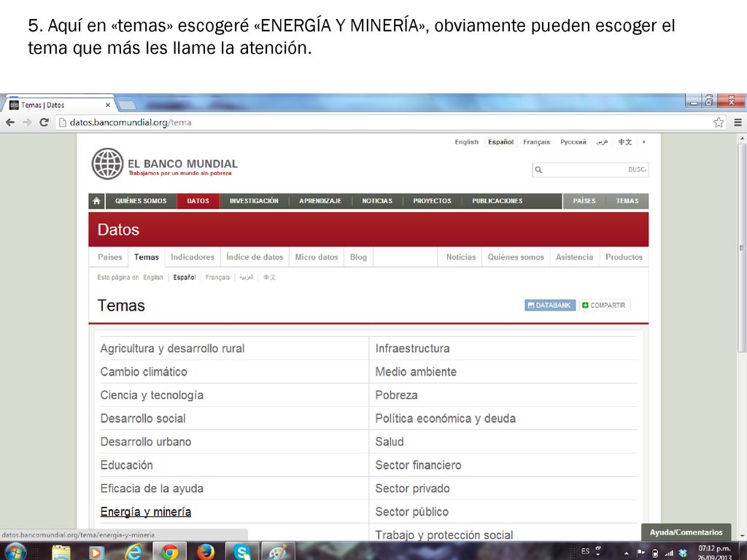Open the Educación topic

127,465
